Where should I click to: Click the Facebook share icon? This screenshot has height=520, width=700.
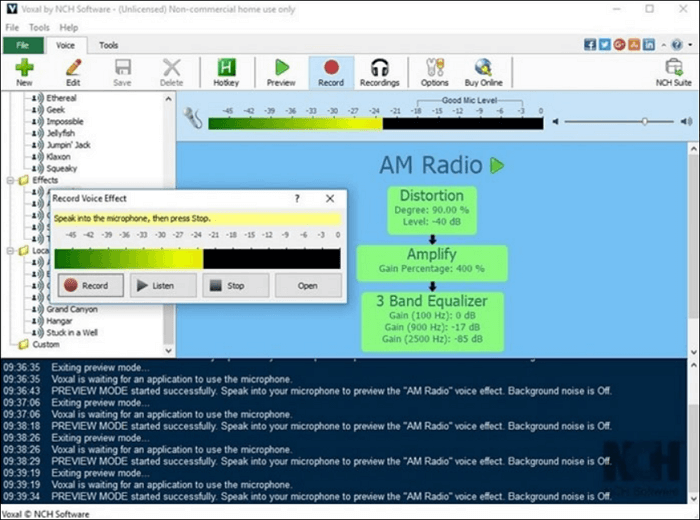tap(590, 45)
